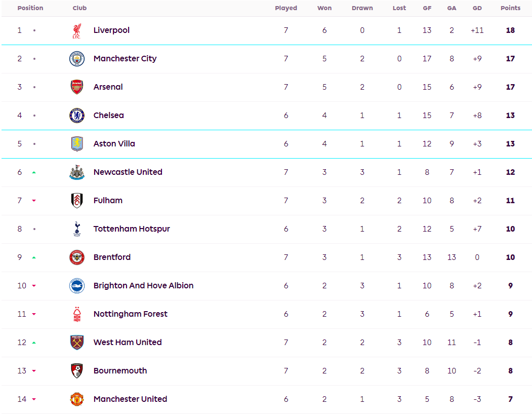This screenshot has height=414, width=532.
Task: Click the GD column header
Action: tap(477, 8)
